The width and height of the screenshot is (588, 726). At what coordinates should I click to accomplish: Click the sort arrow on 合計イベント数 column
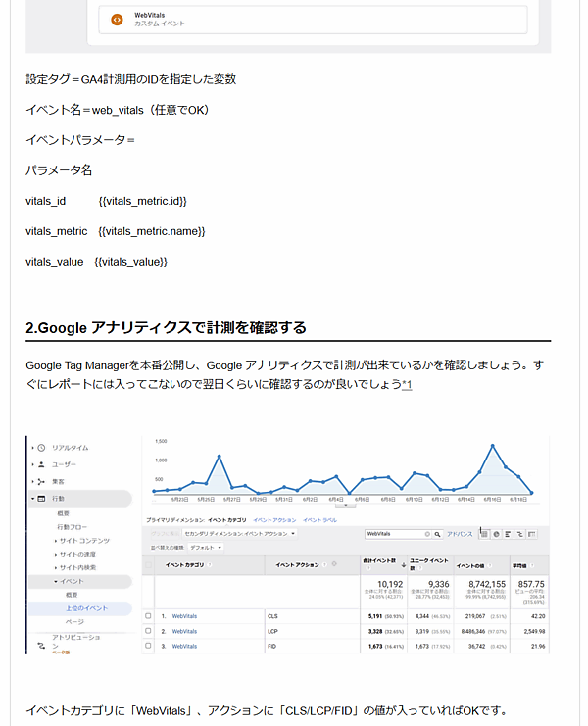pos(403,565)
